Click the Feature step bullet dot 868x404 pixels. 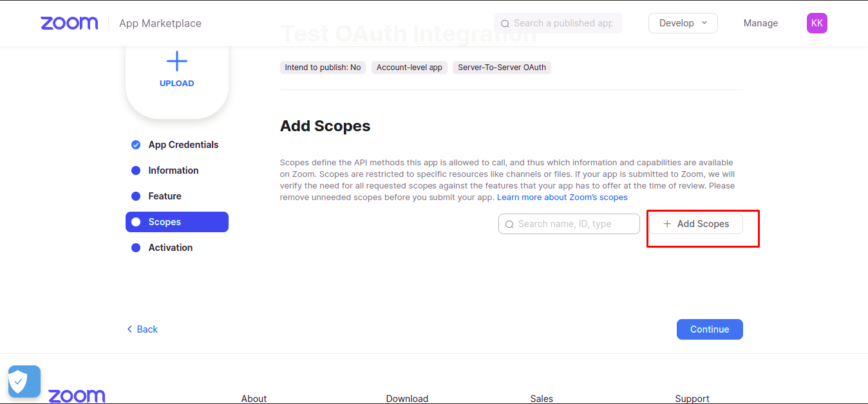(136, 196)
